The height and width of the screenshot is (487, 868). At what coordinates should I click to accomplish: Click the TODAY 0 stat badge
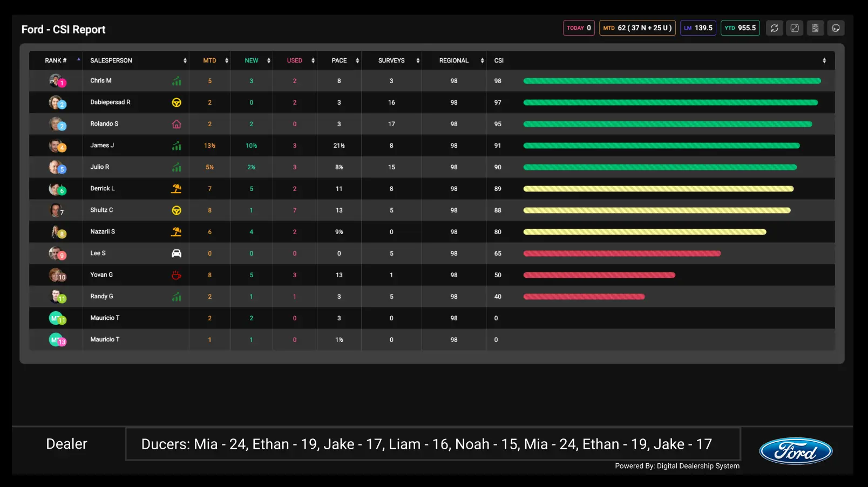click(579, 28)
